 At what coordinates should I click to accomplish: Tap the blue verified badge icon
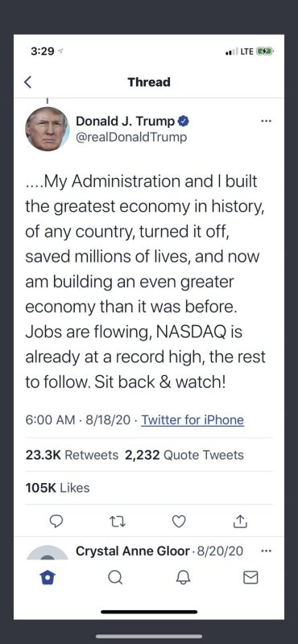184,122
